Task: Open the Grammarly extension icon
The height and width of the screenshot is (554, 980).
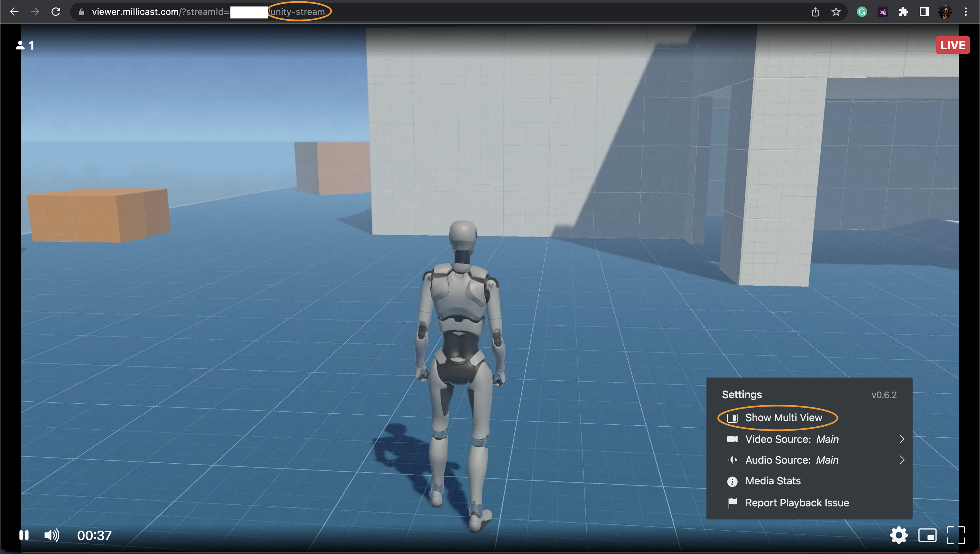Action: [862, 12]
